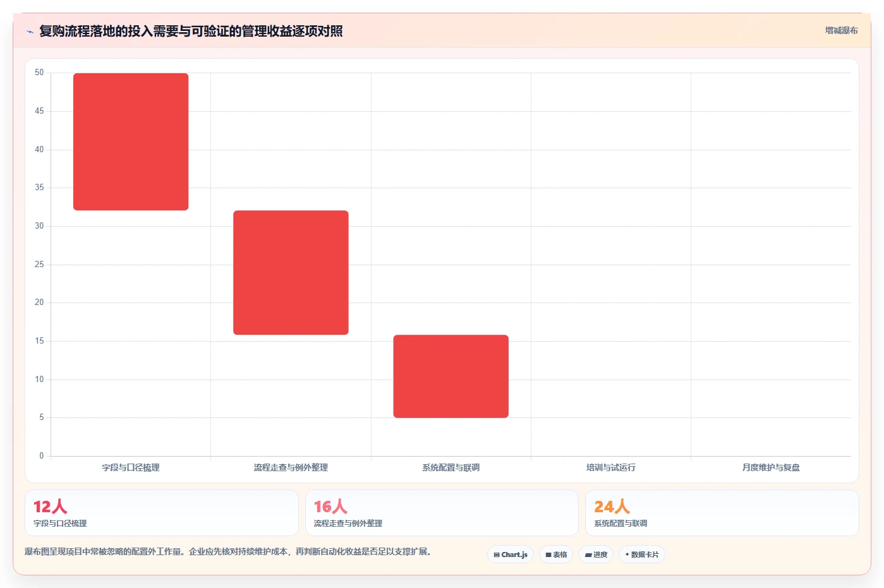Screen dimensions: 884x588
Task: Click the 系统配置与联调 axis label
Action: 451,467
